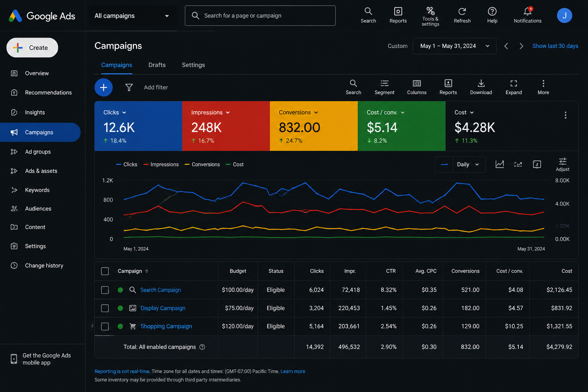Open the date range May 1 – May 31 dropdown
Screen dimensions: 588x392
coord(454,46)
